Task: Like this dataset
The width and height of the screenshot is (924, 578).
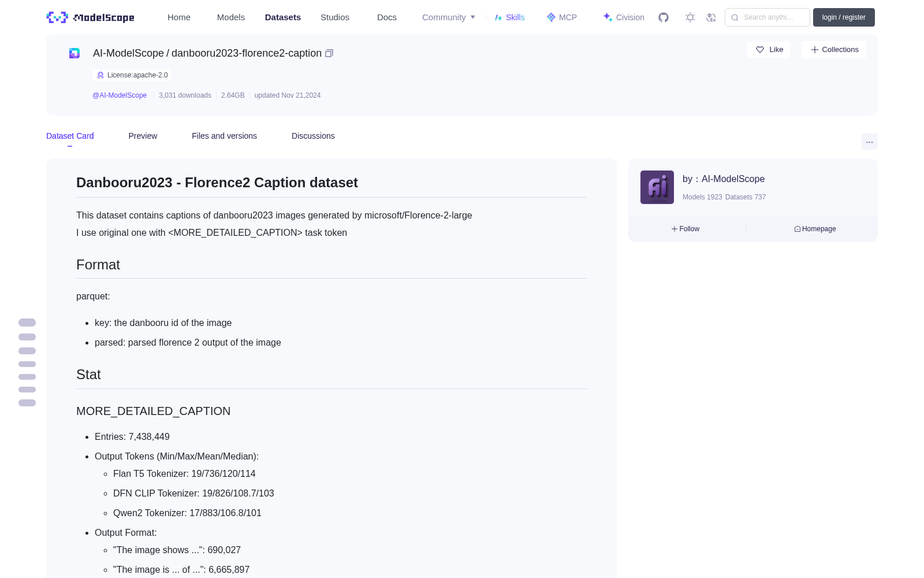Action: (x=769, y=50)
